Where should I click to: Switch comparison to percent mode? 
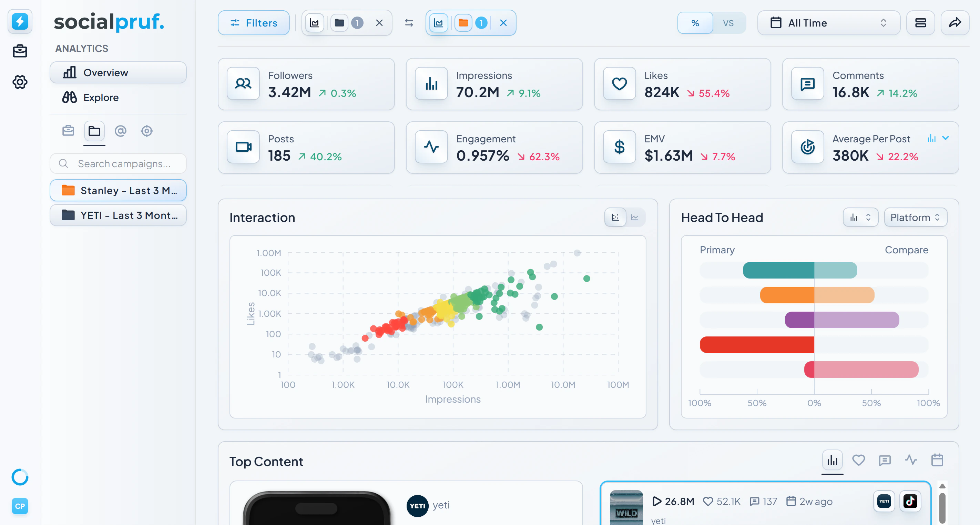[695, 23]
